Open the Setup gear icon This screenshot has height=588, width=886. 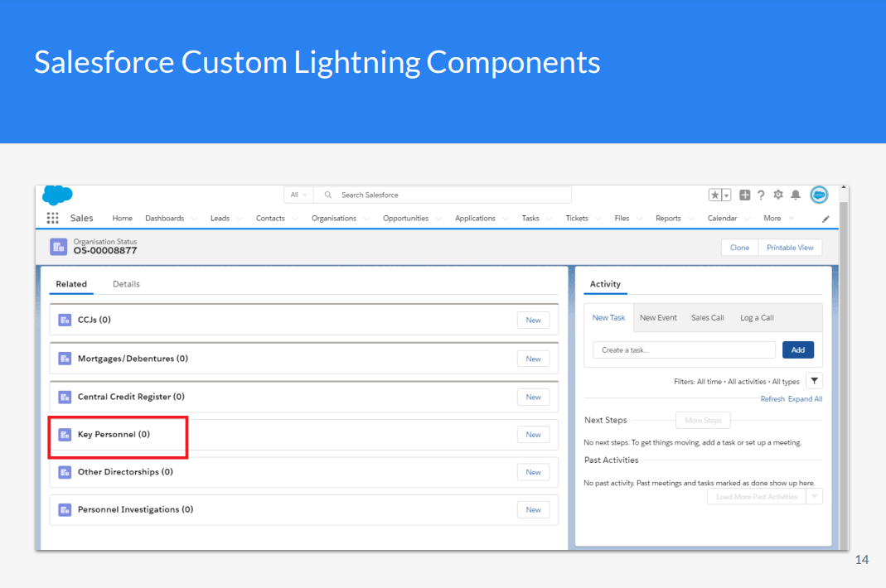pyautogui.click(x=778, y=195)
